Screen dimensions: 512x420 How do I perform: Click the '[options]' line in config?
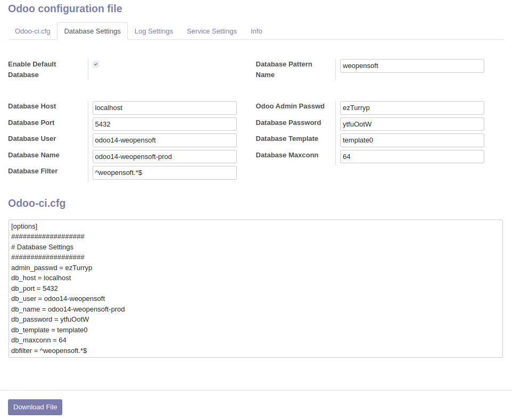[x=24, y=226]
